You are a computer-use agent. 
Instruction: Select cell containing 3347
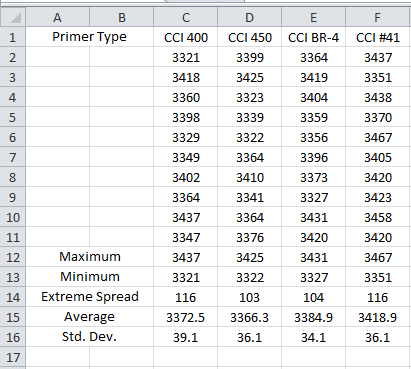[x=186, y=237]
